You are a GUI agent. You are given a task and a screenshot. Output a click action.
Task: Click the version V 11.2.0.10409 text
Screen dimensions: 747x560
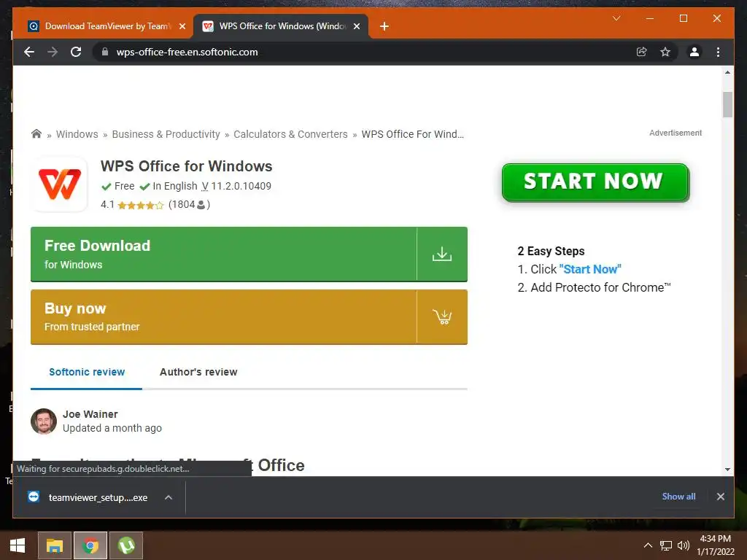(236, 186)
